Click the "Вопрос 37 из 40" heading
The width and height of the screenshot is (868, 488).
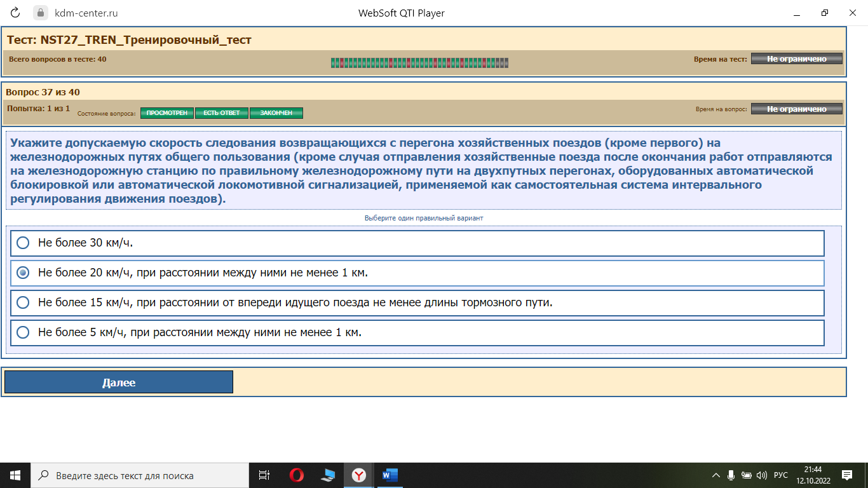[x=43, y=92]
